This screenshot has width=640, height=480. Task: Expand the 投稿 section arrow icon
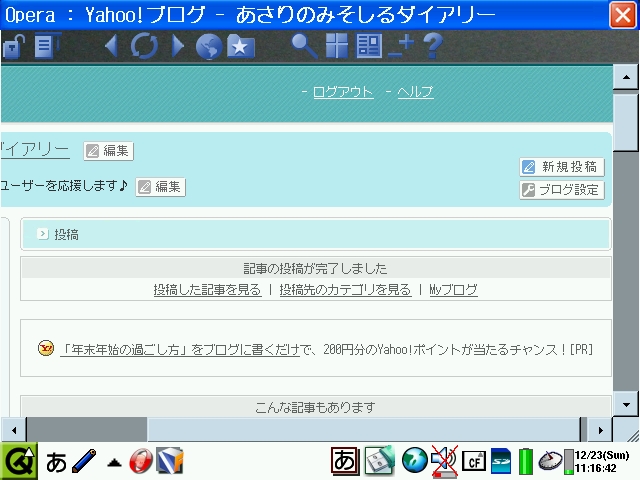coord(42,234)
